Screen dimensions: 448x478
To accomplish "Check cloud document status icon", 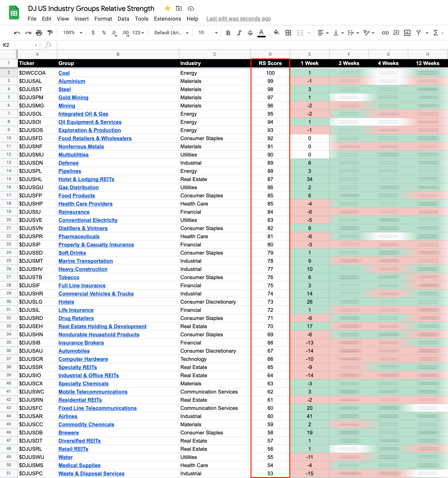I will click(191, 9).
